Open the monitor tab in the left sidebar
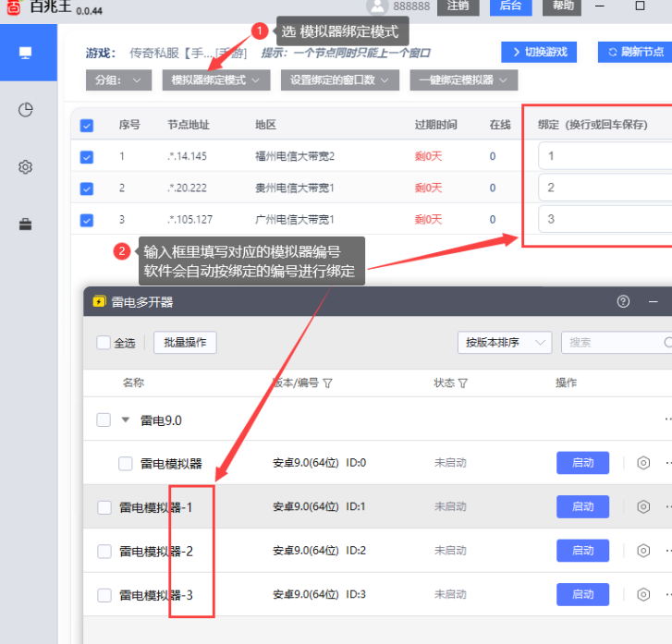 coord(26,53)
